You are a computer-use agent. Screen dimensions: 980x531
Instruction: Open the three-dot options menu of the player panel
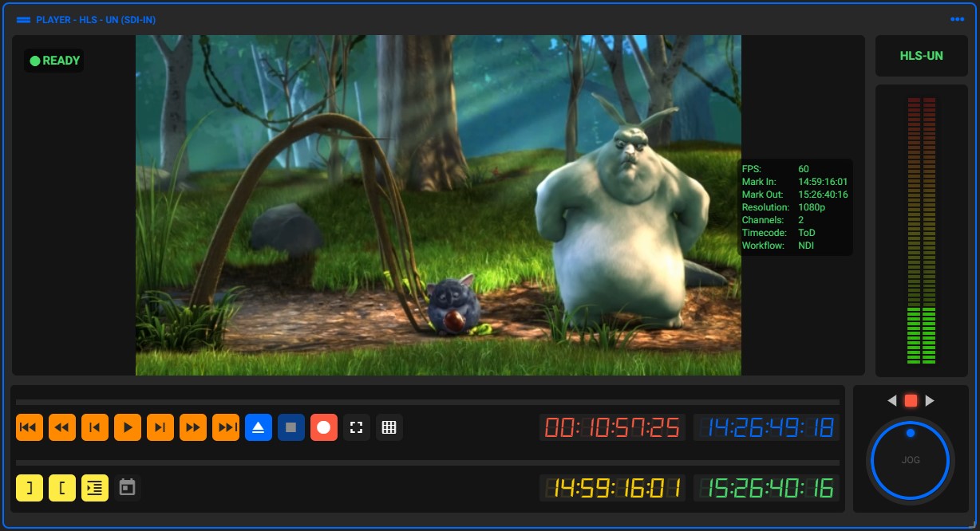pos(958,19)
